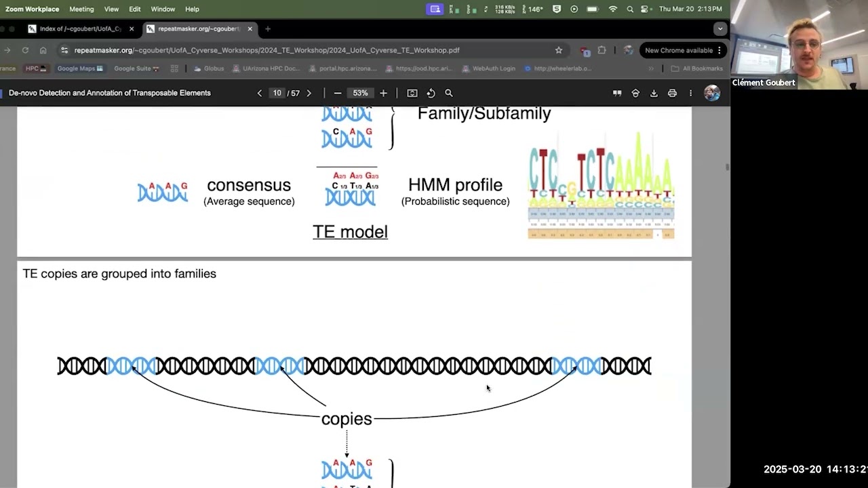This screenshot has height=488, width=868.
Task: Open WebAuth Login bookmark
Action: [488, 68]
